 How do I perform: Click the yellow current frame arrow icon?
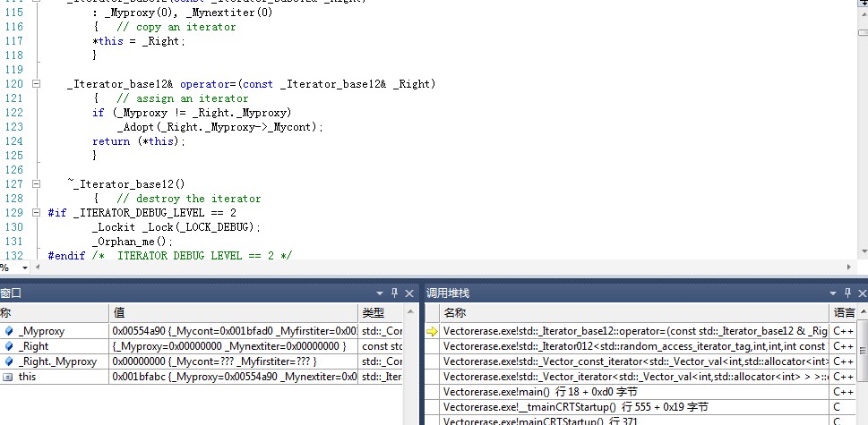pos(432,332)
